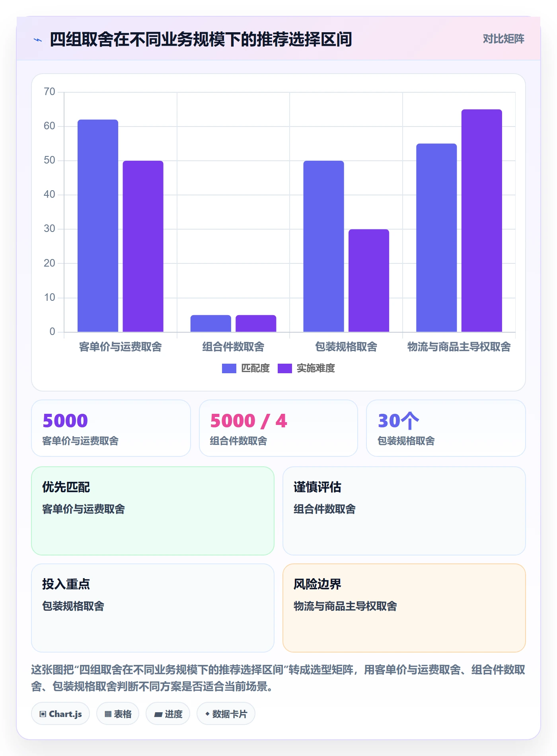Click the 组合件数取舍 匹配度 bar
The height and width of the screenshot is (756, 557).
210,323
